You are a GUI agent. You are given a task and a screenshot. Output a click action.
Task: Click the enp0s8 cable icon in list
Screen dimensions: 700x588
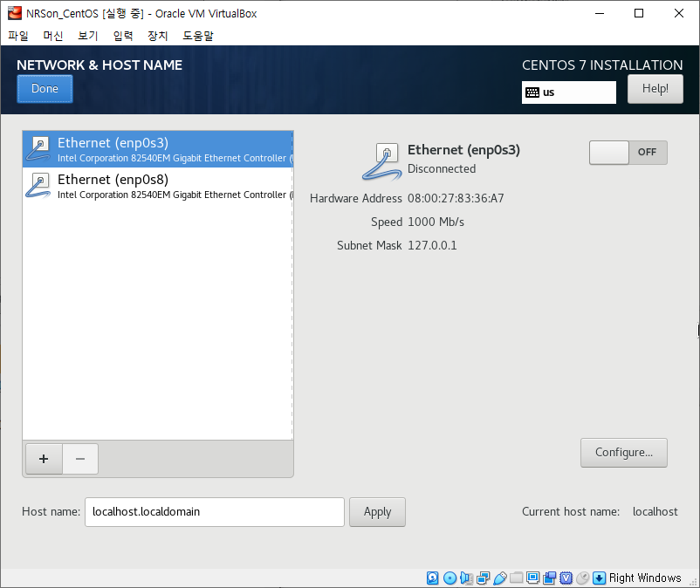point(38,186)
